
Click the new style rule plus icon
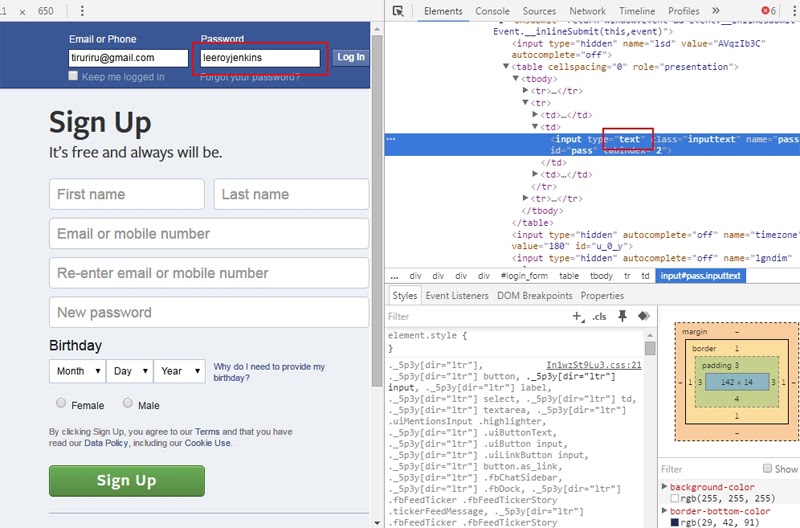(578, 317)
